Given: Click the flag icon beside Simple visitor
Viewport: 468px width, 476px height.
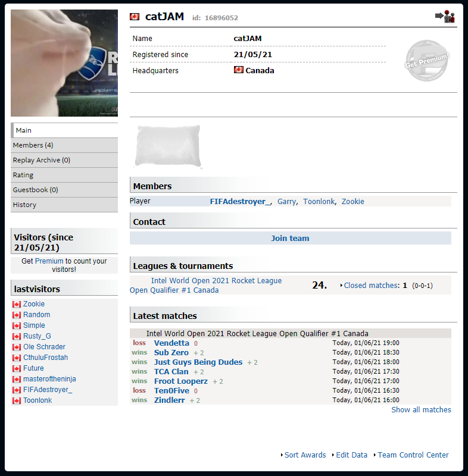Looking at the screenshot, I should [17, 325].
